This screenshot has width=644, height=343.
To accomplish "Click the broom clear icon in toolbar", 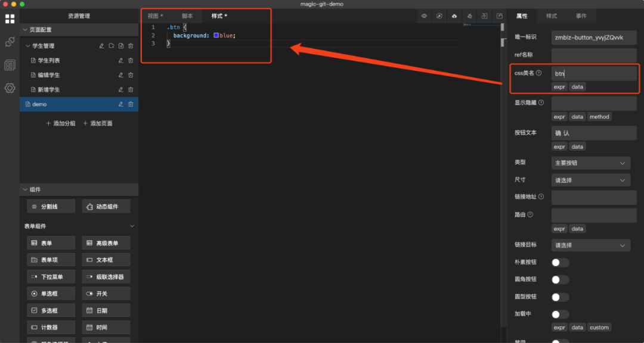I will [469, 16].
